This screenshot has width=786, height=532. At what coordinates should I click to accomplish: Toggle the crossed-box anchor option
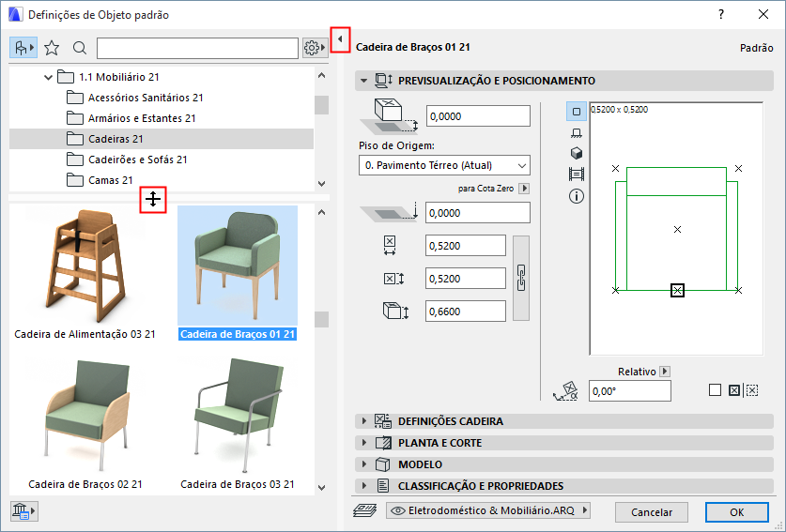(x=734, y=390)
